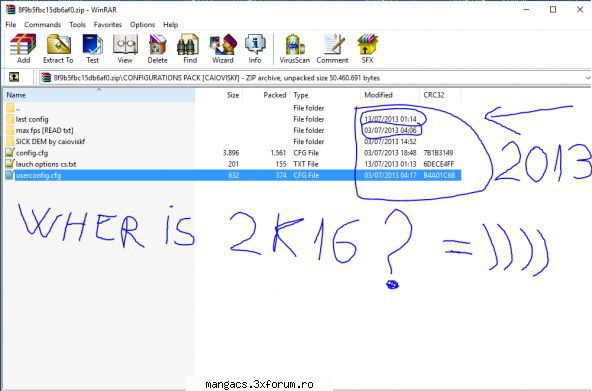
Task: Go up one level with the arrow button
Action: coord(14,77)
